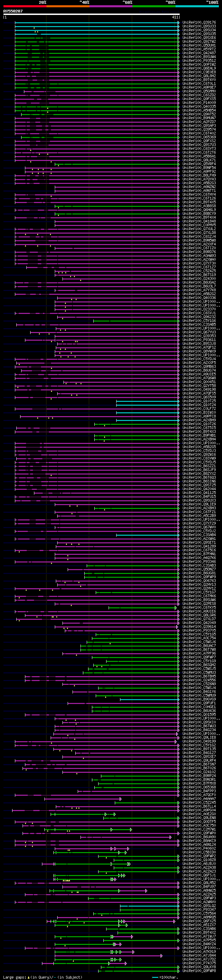Click the white AV550207 query length bar
The height and width of the screenshot is (980, 222).
click(x=92, y=15)
